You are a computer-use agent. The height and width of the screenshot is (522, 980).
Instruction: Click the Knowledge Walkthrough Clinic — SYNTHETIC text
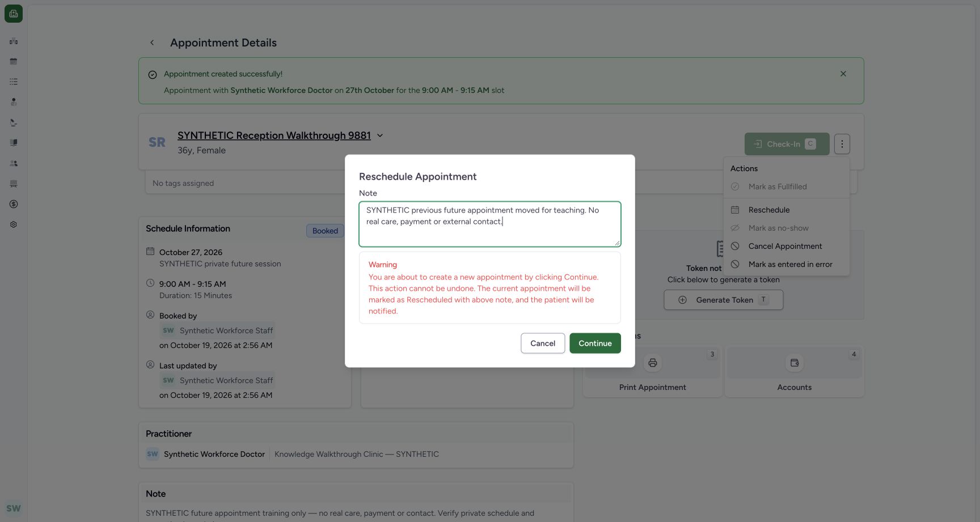357,454
